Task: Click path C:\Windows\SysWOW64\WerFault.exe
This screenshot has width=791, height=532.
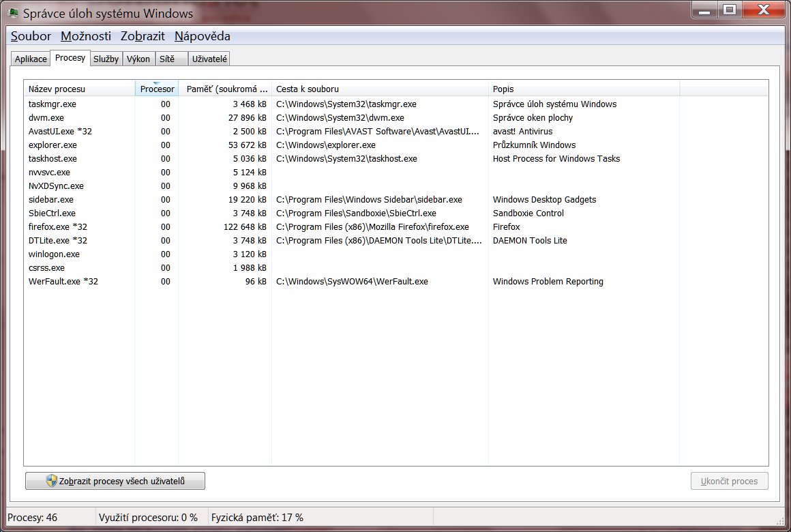Action: pos(352,281)
